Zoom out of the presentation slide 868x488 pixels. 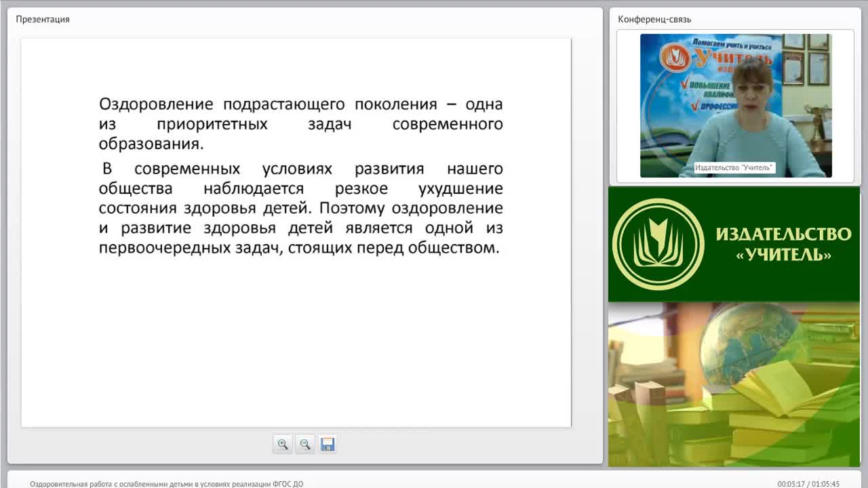pos(305,445)
